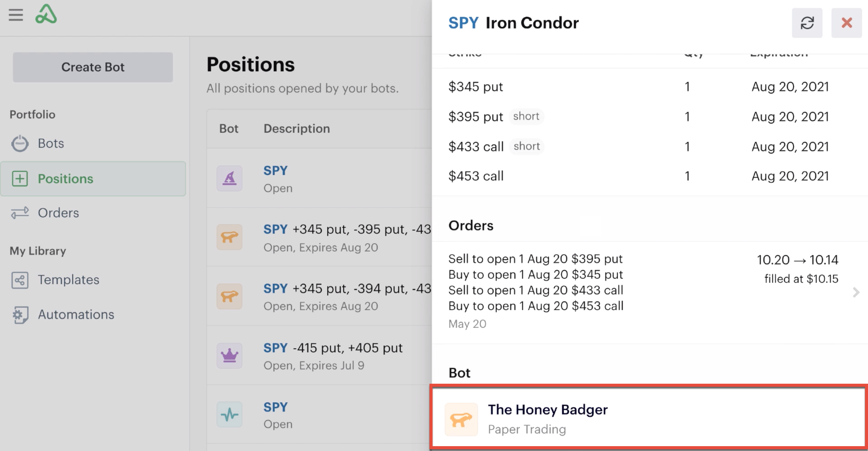Select Positions in the Portfolio menu
Image resolution: width=868 pixels, height=451 pixels.
93,179
